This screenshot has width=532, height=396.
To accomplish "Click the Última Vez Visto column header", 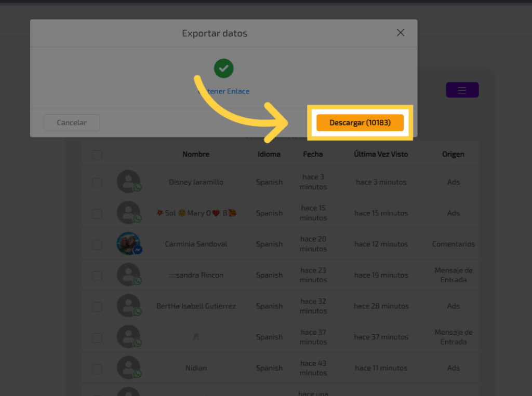I will click(381, 154).
